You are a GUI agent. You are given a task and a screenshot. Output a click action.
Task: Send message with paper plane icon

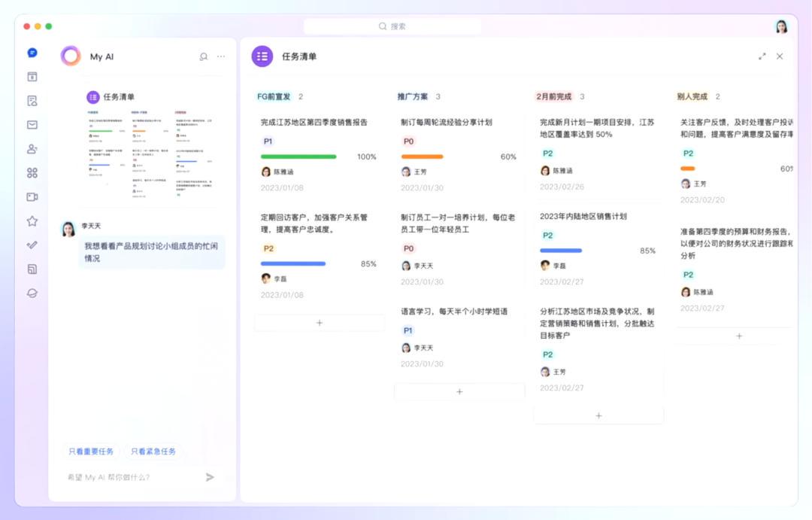coord(210,477)
